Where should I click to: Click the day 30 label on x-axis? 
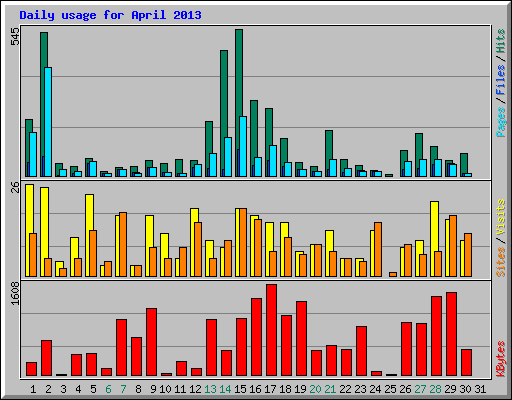[465, 389]
